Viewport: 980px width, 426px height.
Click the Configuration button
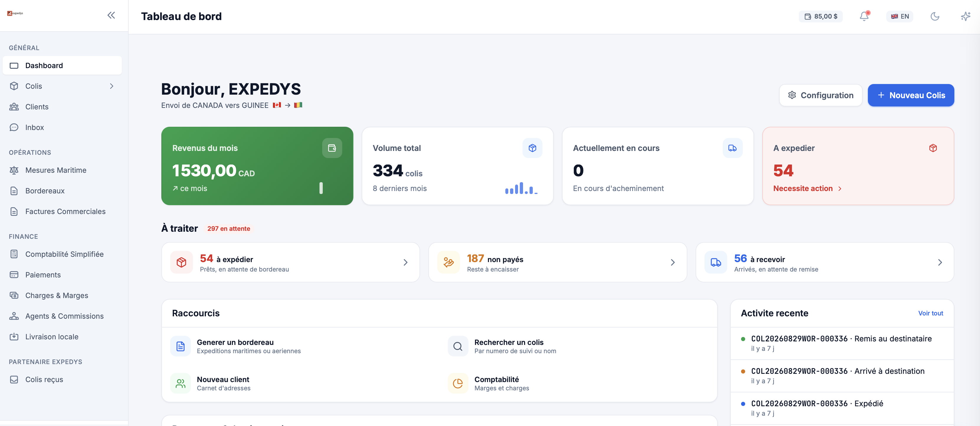click(x=821, y=96)
